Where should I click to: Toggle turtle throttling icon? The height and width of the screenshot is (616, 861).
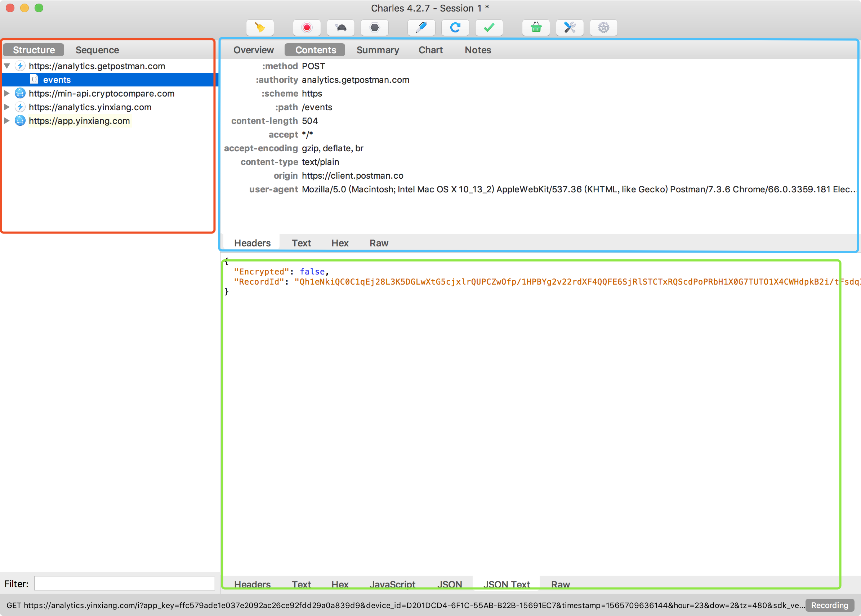pos(340,28)
